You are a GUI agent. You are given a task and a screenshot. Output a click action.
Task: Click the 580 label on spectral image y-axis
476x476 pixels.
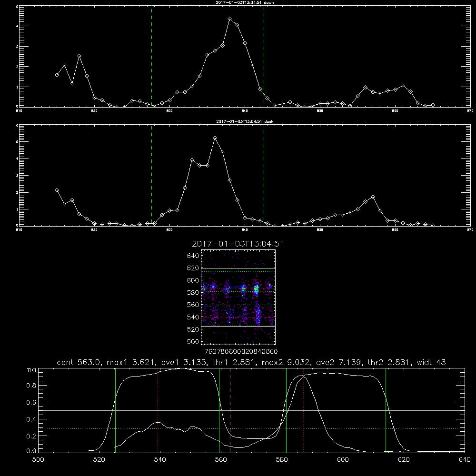click(193, 293)
